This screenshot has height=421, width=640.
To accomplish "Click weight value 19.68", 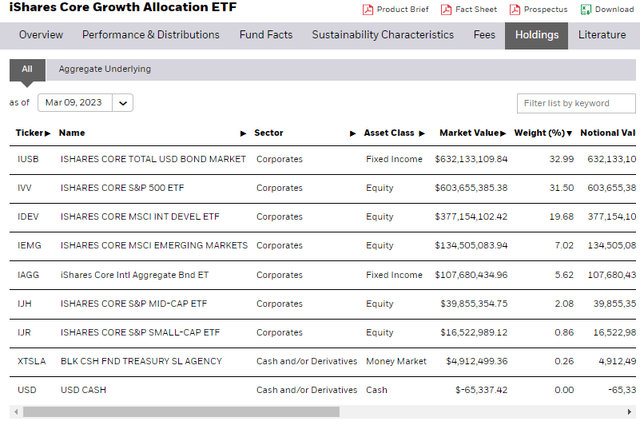I will 561,217.
